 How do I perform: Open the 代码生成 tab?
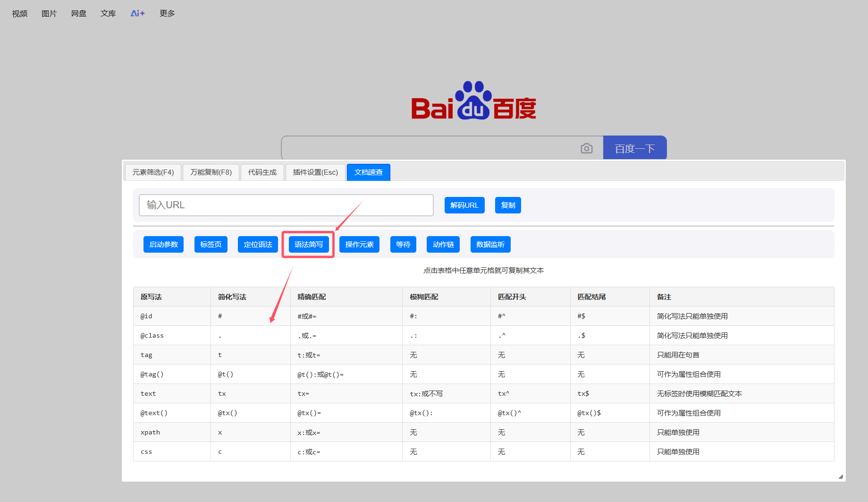pos(262,172)
